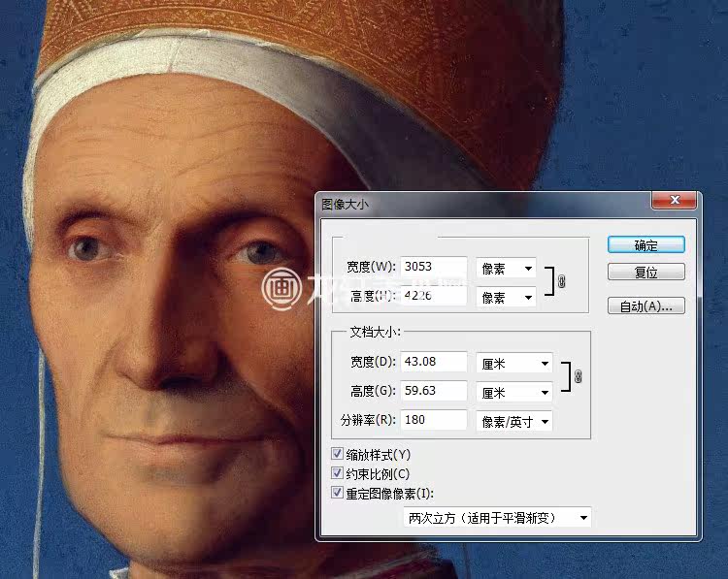Open the 像素 unit dropdown beside 宽度(W)

pyautogui.click(x=506, y=269)
